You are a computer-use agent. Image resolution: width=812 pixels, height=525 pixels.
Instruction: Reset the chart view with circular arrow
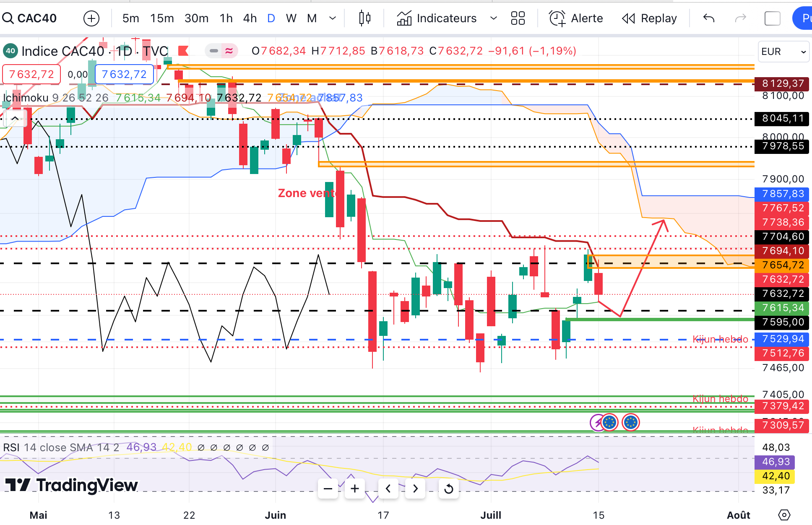[448, 489]
